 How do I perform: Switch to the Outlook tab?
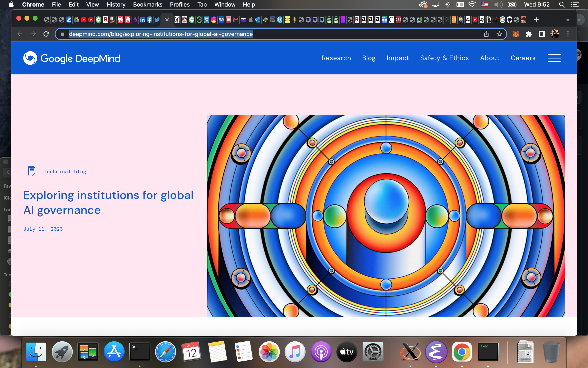click(x=258, y=20)
